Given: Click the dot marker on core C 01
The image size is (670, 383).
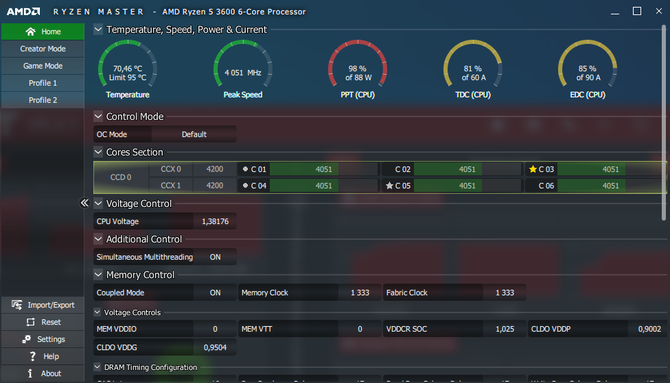Looking at the screenshot, I should (245, 169).
